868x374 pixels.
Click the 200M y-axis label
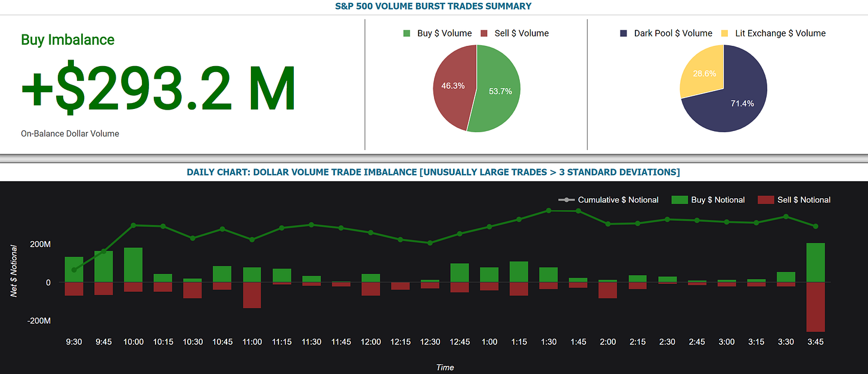pos(41,244)
